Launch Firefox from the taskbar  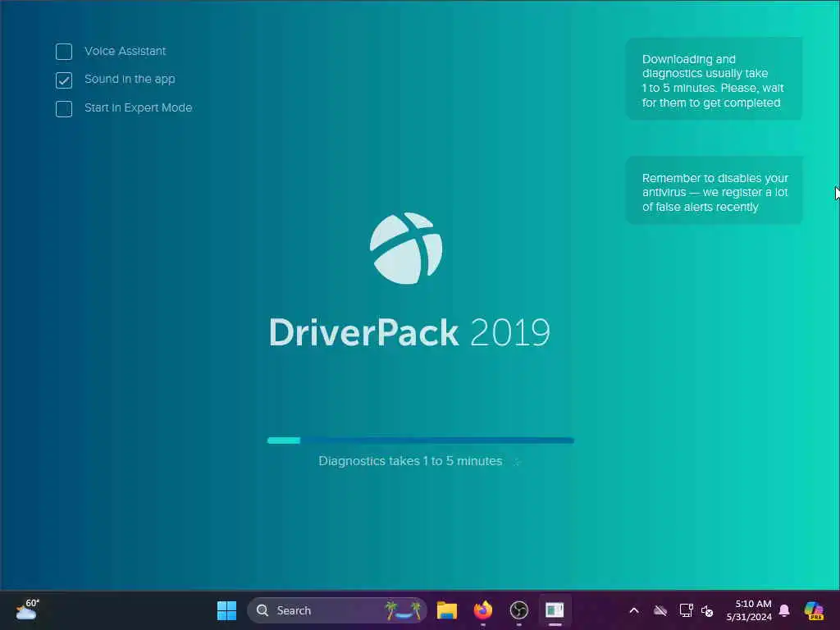482,610
